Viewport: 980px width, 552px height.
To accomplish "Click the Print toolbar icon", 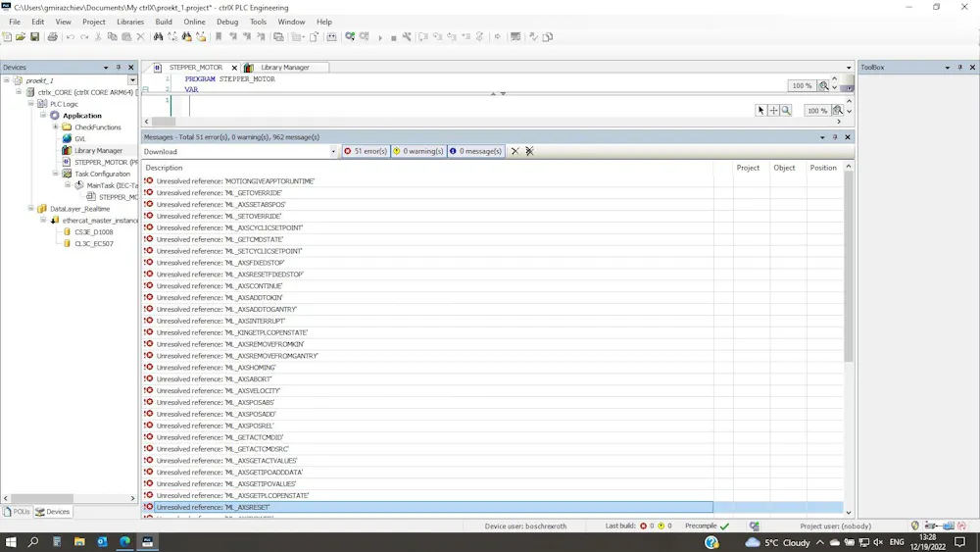I will (53, 37).
